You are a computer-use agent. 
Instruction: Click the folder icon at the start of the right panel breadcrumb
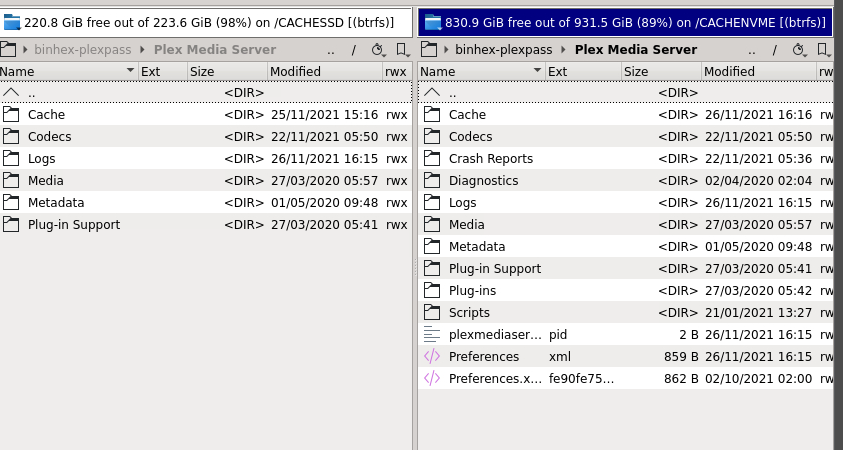(x=428, y=49)
